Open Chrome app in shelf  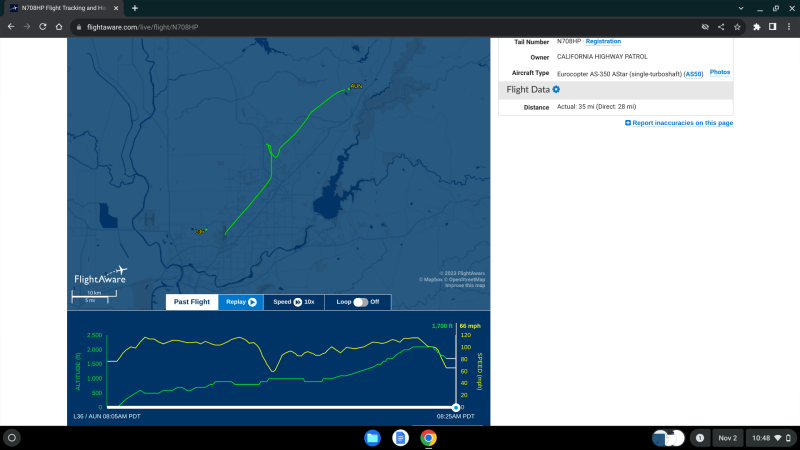click(429, 438)
